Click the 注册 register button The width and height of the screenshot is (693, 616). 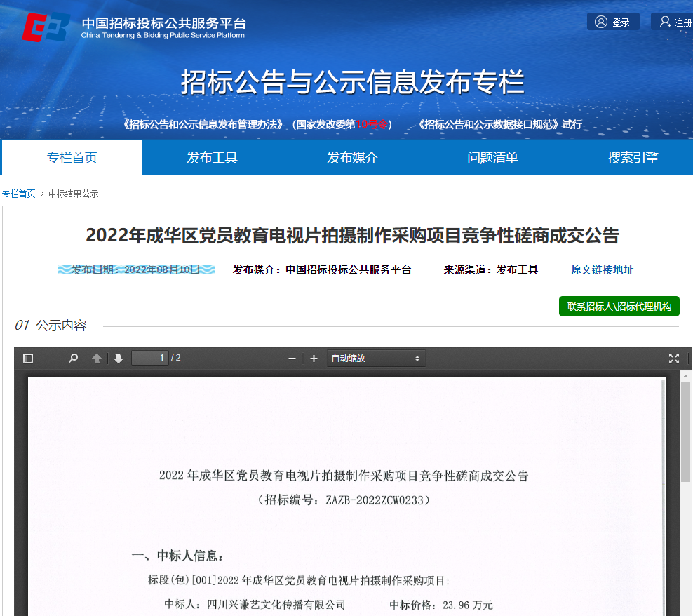coord(673,22)
